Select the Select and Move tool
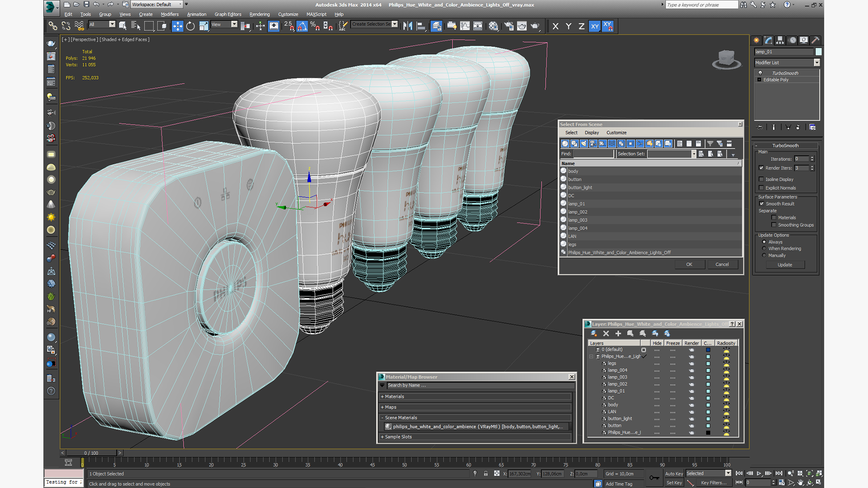868x488 pixels. point(178,26)
